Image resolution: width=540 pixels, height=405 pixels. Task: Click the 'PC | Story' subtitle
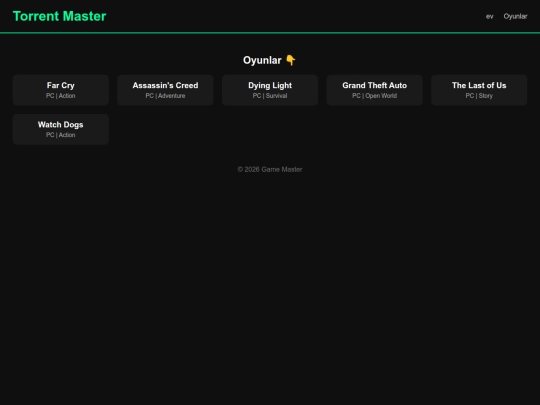coord(479,96)
